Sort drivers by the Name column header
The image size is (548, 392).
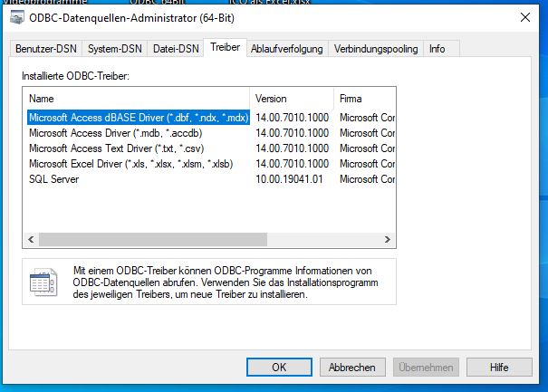click(x=136, y=99)
